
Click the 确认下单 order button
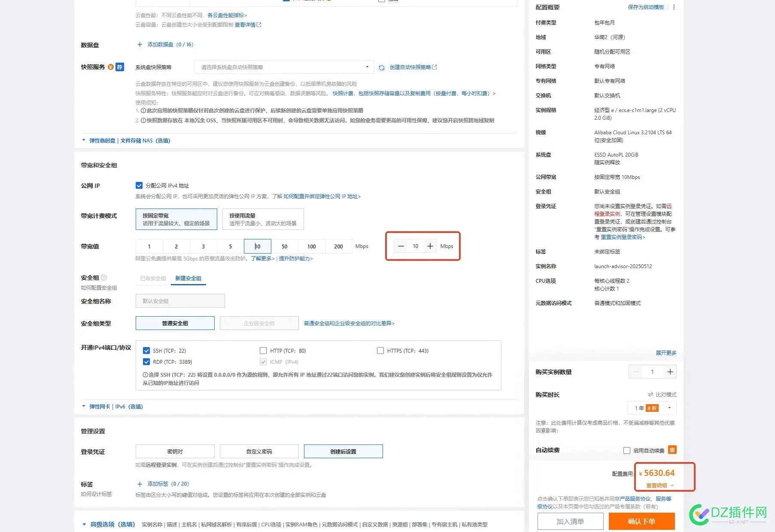641,521
